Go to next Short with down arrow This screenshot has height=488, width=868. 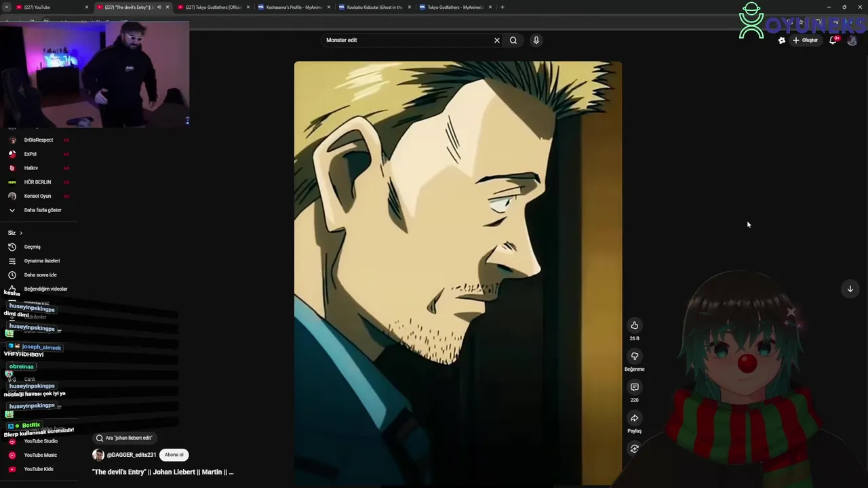pos(850,289)
